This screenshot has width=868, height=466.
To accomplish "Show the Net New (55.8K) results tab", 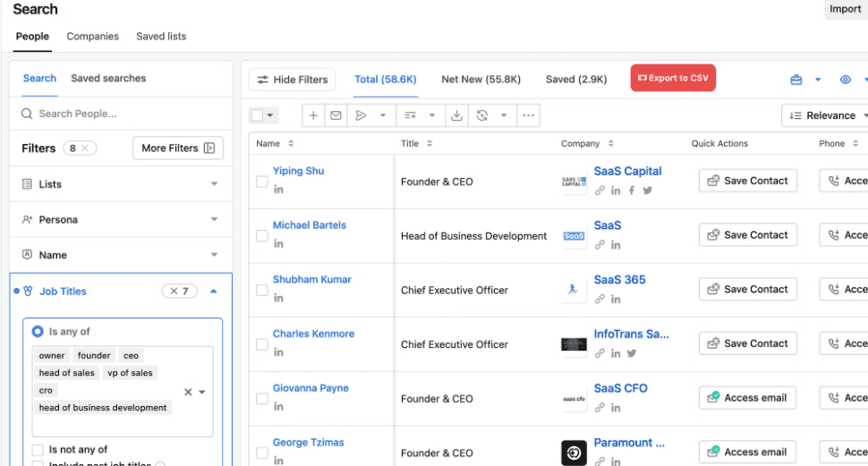I will pos(481,79).
